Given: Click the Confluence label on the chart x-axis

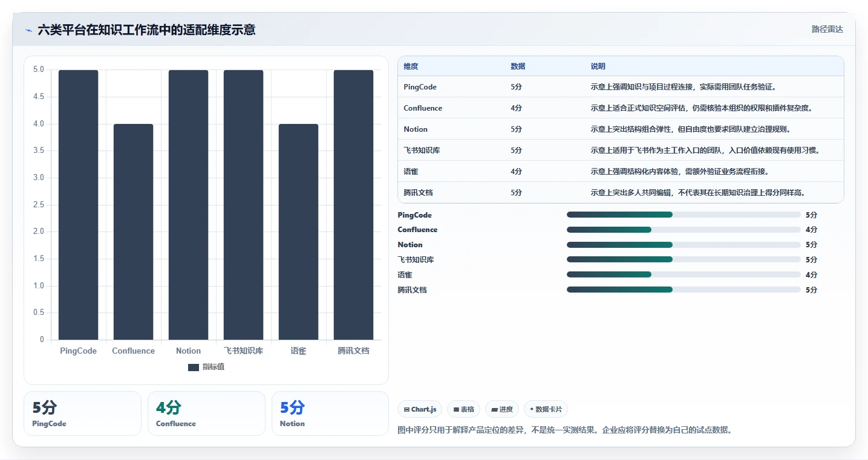Looking at the screenshot, I should pyautogui.click(x=133, y=351).
